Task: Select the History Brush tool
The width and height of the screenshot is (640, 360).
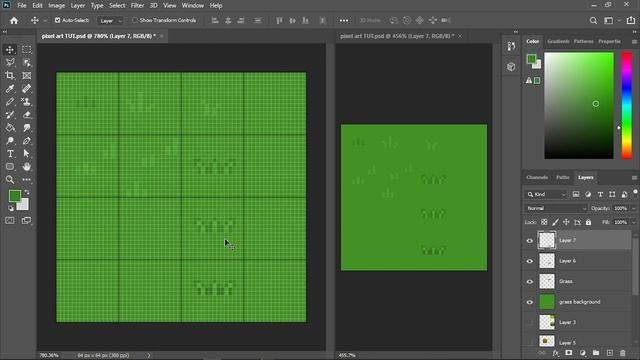Action: tap(10, 115)
